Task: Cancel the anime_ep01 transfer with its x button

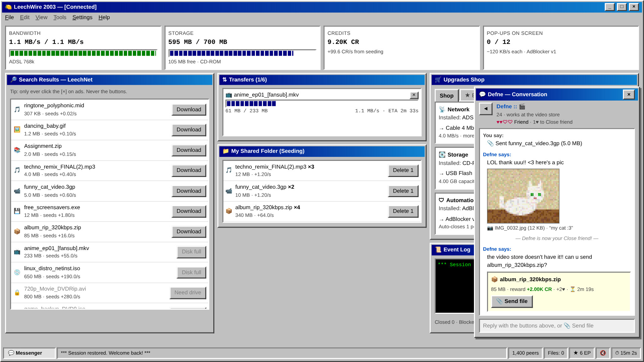Action: click(x=414, y=95)
